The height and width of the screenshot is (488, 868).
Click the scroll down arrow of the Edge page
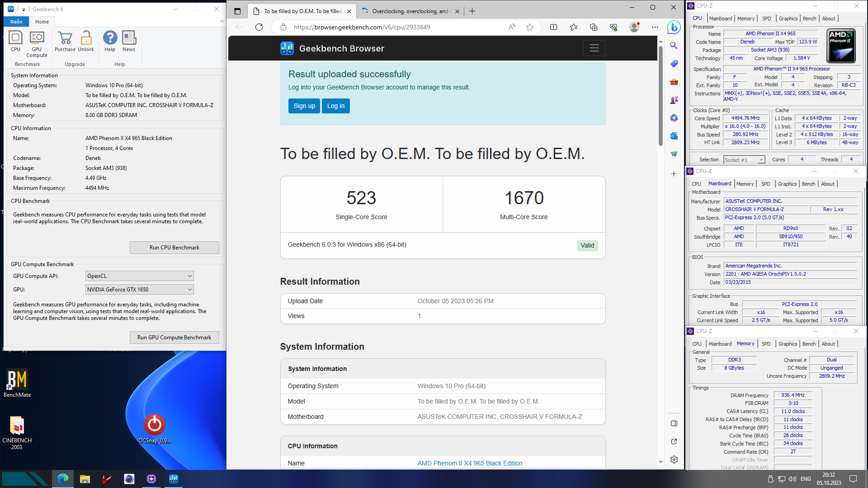660,462
